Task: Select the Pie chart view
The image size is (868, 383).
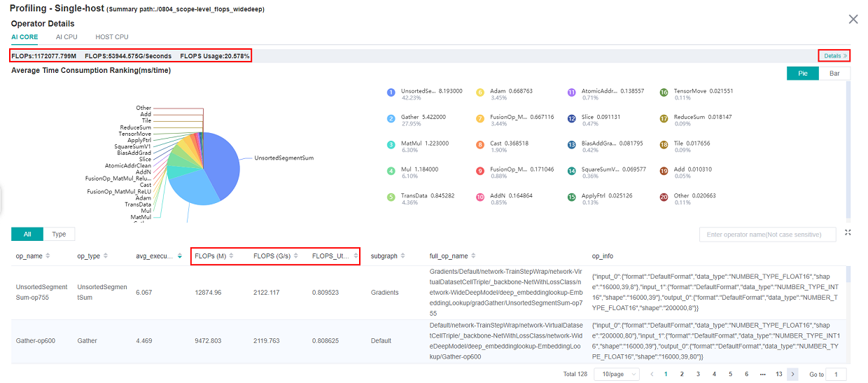Action: 802,73
